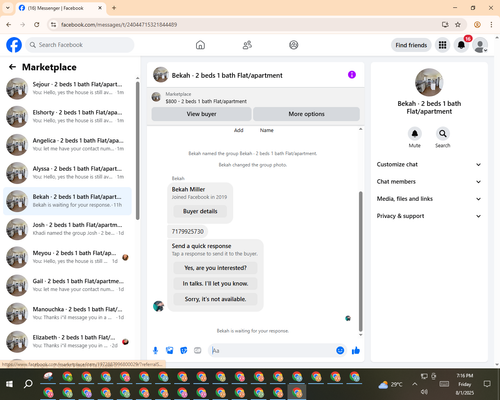Click the Add link in chat
500x400 pixels.
pos(239,130)
